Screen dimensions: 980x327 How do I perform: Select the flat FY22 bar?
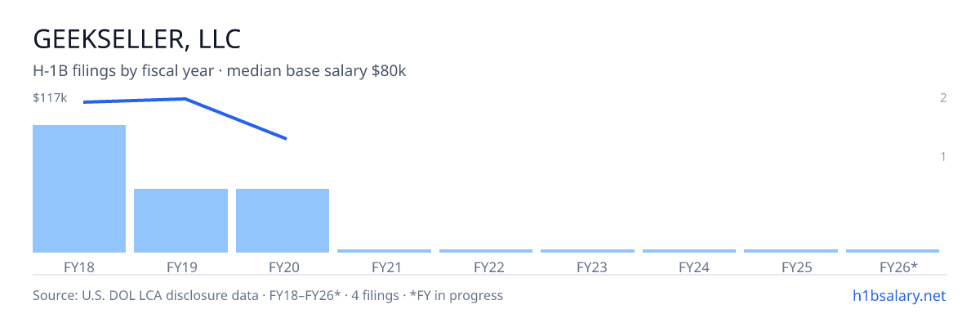pyautogui.click(x=486, y=251)
